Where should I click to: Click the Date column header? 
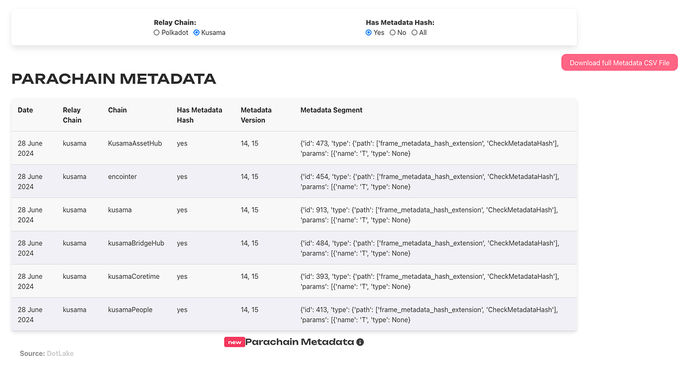(x=25, y=110)
